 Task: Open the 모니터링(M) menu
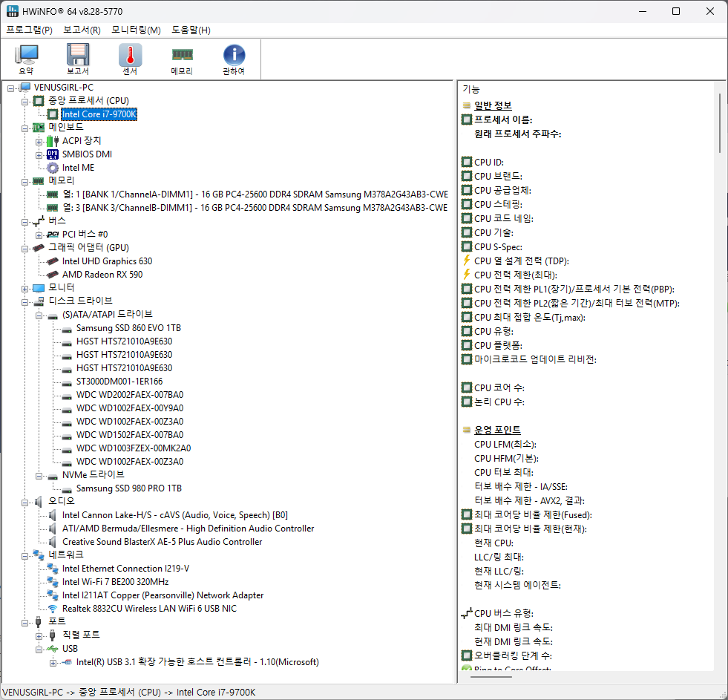click(x=136, y=30)
